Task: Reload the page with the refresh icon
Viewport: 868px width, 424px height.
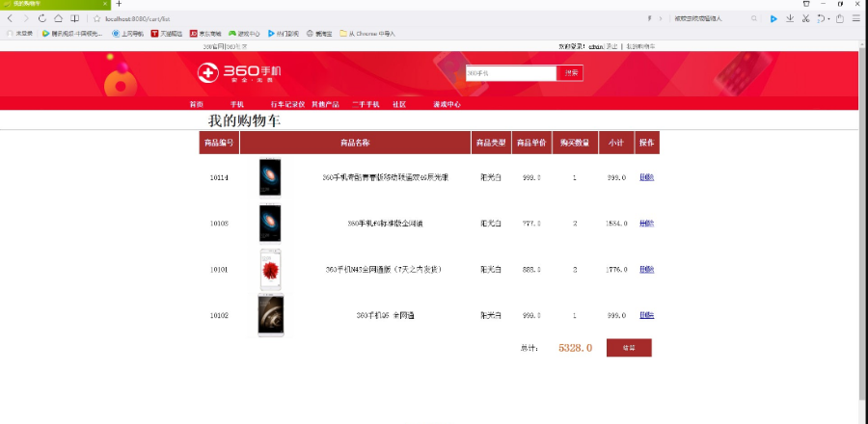Action: pos(42,18)
